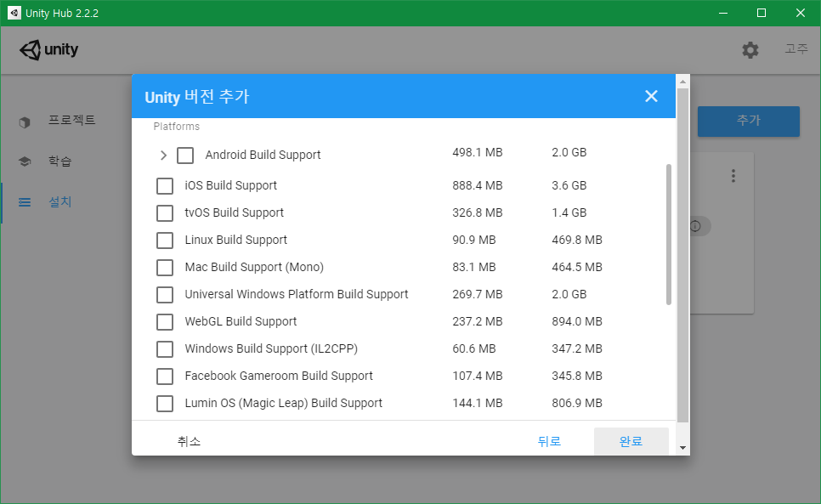
Task: Click module list inner scrollbar thumb
Action: [x=669, y=235]
